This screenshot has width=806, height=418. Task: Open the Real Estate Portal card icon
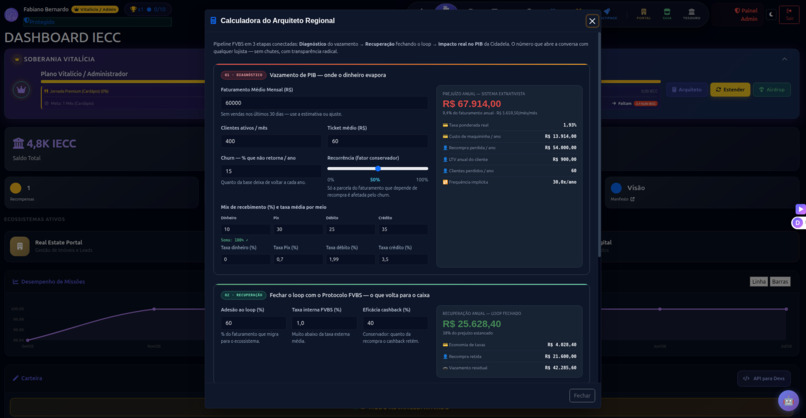tap(20, 246)
